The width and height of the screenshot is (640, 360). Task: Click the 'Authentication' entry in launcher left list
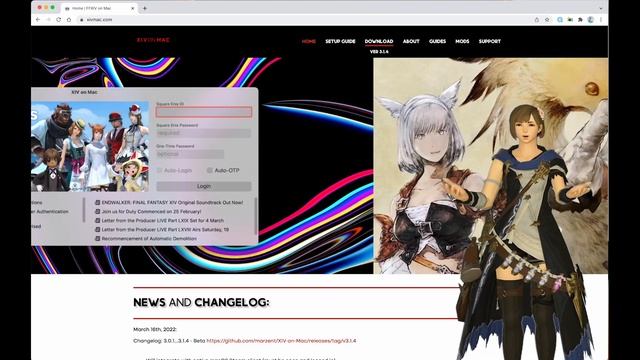pyautogui.click(x=50, y=211)
